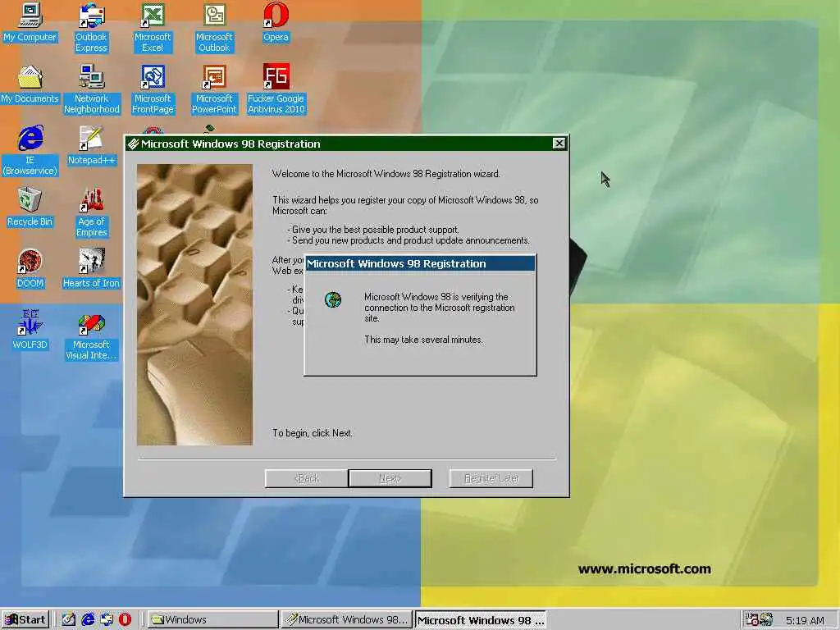Image resolution: width=840 pixels, height=630 pixels.
Task: Open IE (Browservice) desktop icon
Action: pyautogui.click(x=30, y=151)
